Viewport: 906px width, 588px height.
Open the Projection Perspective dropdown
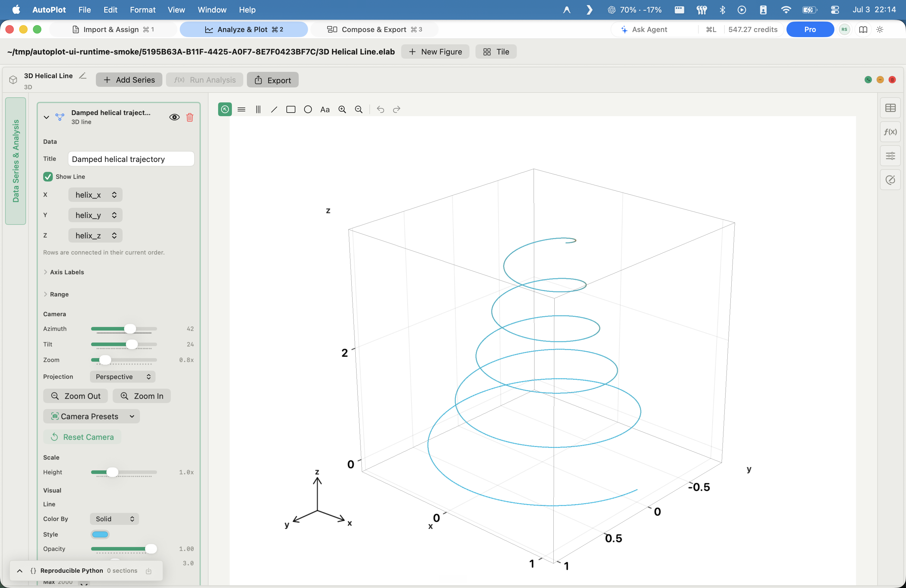(x=123, y=377)
